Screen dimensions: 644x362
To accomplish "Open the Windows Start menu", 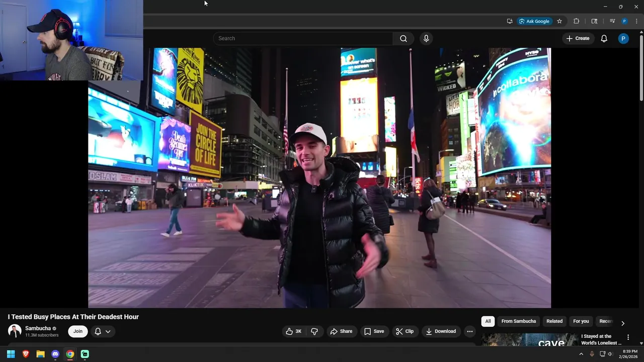I will pos(11,354).
